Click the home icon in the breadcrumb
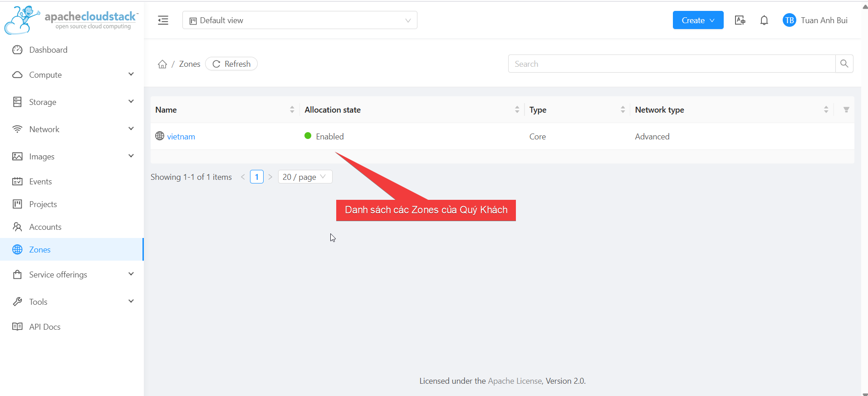The height and width of the screenshot is (396, 868). (162, 64)
